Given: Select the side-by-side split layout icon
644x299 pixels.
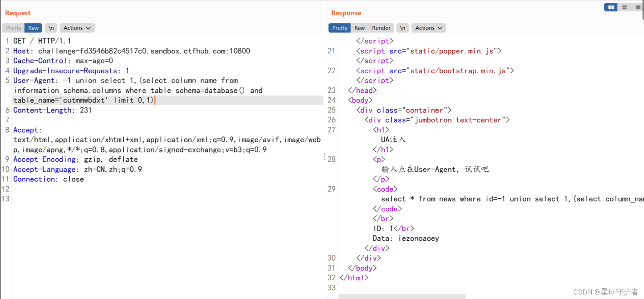Looking at the screenshot, I should pos(611,7).
